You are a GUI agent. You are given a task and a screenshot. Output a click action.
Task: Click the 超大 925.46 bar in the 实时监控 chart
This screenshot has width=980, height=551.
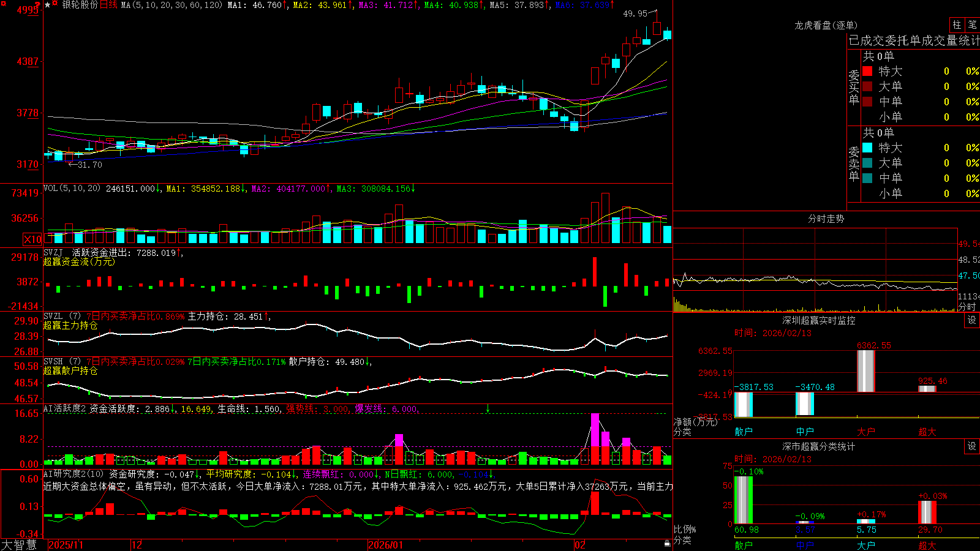coord(927,389)
